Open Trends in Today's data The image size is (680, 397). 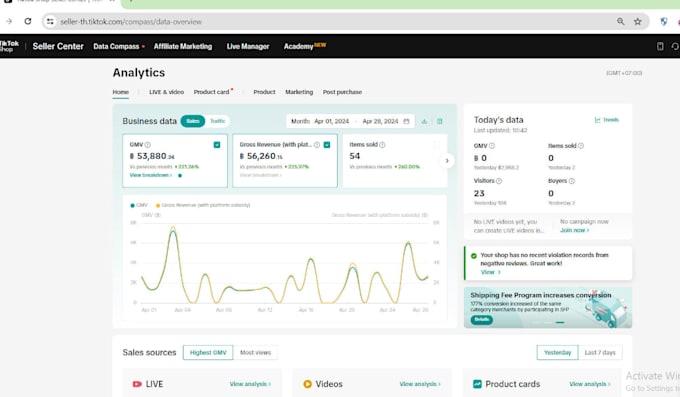(607, 120)
